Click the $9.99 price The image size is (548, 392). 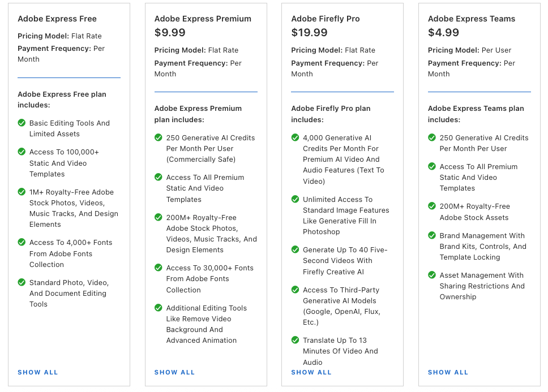pyautogui.click(x=170, y=32)
